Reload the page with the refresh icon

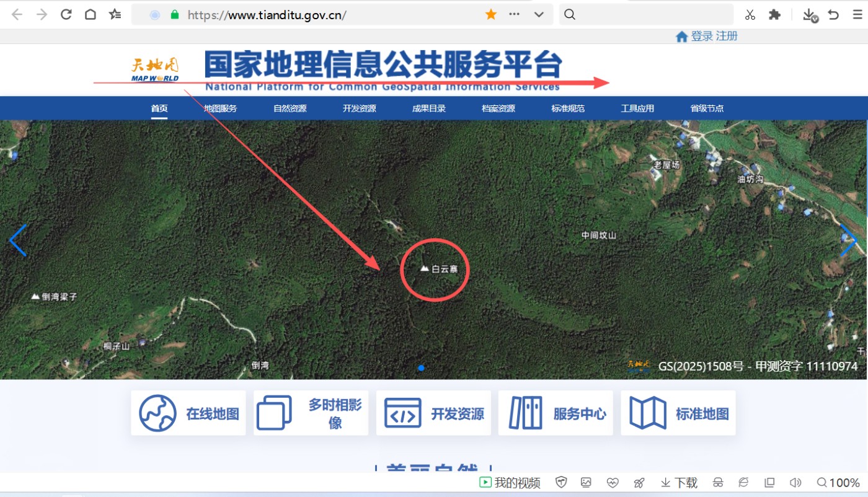[x=66, y=14]
